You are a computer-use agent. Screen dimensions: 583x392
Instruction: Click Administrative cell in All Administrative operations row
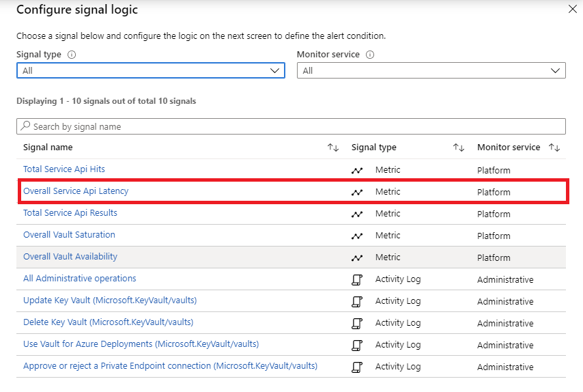point(505,280)
